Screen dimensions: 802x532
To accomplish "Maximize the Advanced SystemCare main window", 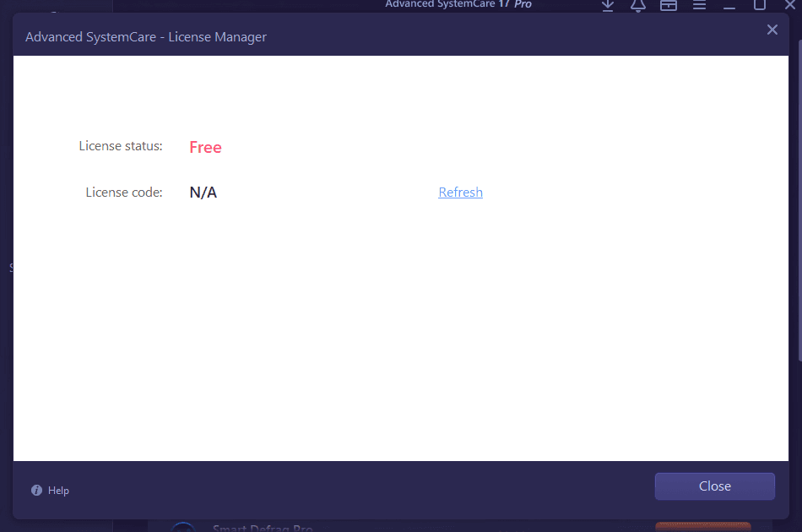I will click(760, 5).
